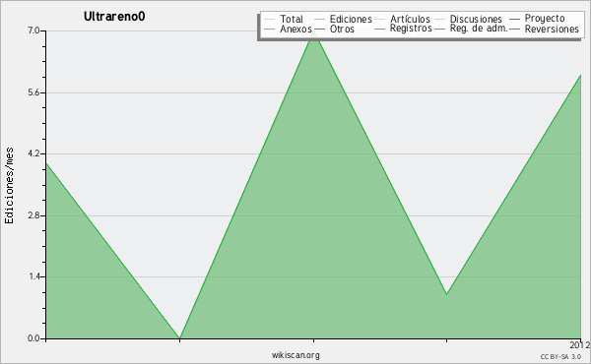Click the light blue Total line swatch

[270, 20]
